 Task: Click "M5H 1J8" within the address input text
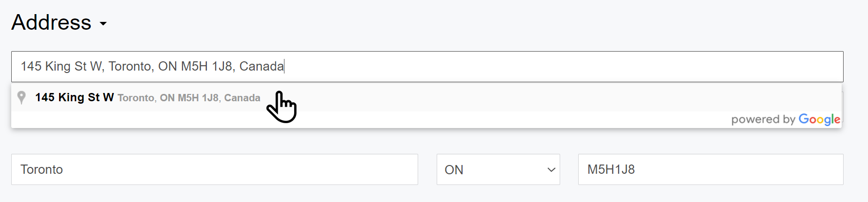[206, 66]
